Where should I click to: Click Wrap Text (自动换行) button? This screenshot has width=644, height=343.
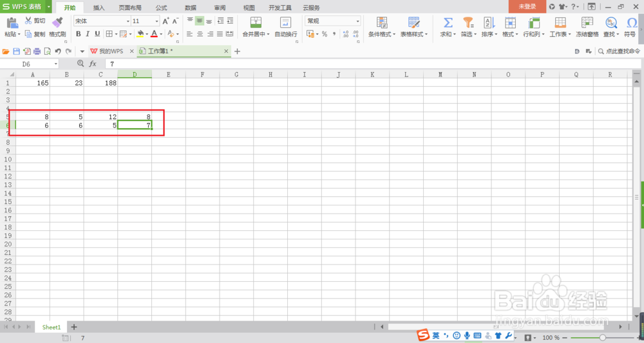coord(285,27)
